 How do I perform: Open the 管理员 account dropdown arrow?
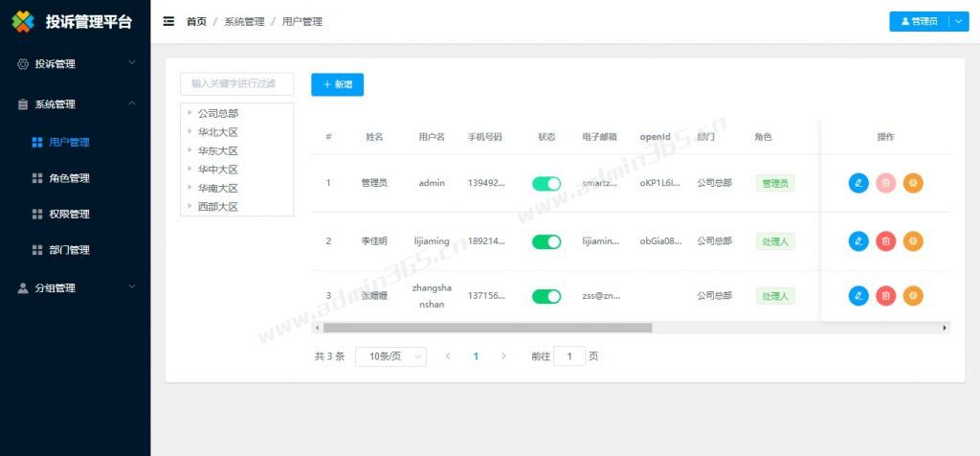pos(959,21)
